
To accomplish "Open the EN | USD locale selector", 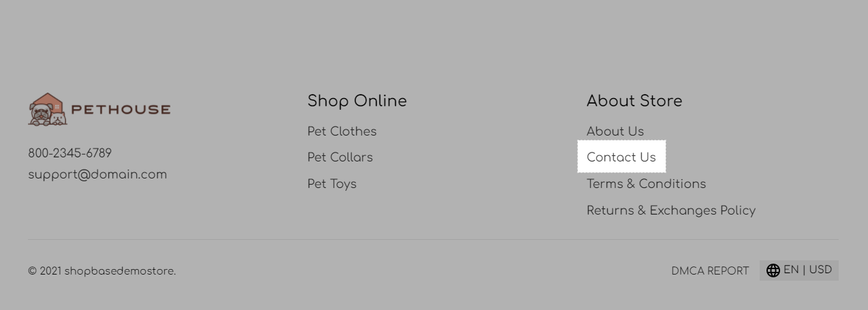I will click(799, 270).
